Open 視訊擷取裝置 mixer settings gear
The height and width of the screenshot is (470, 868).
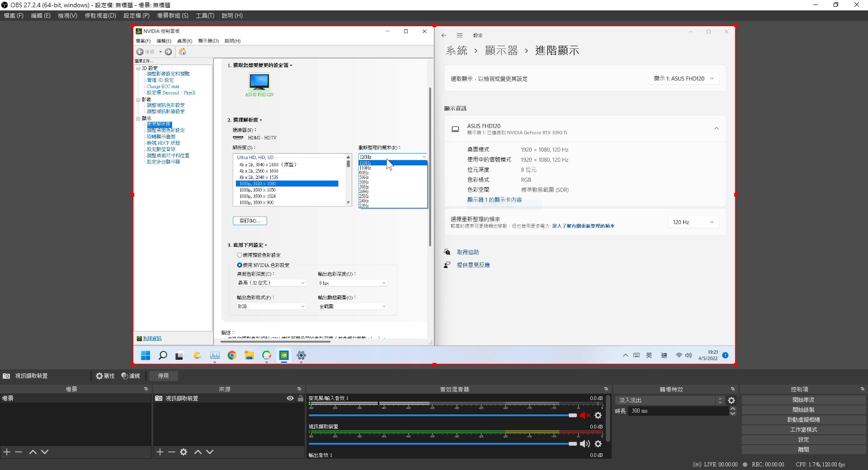(x=598, y=444)
